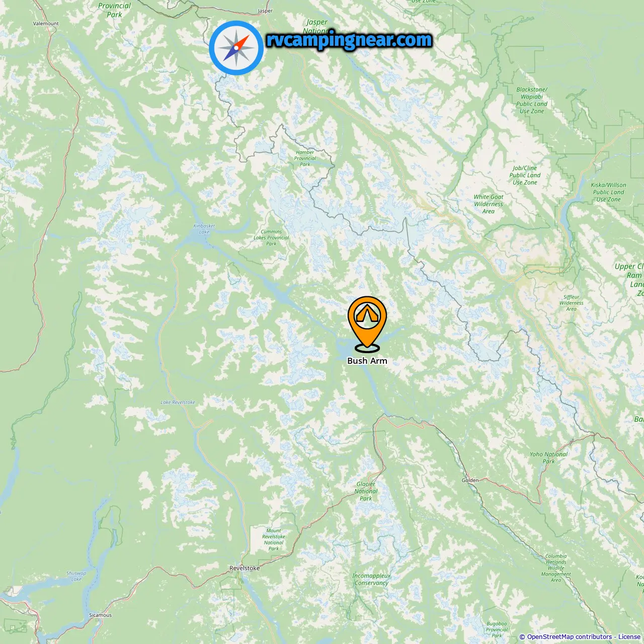
Task: Click the Yoho National Park label
Action: 548,457
